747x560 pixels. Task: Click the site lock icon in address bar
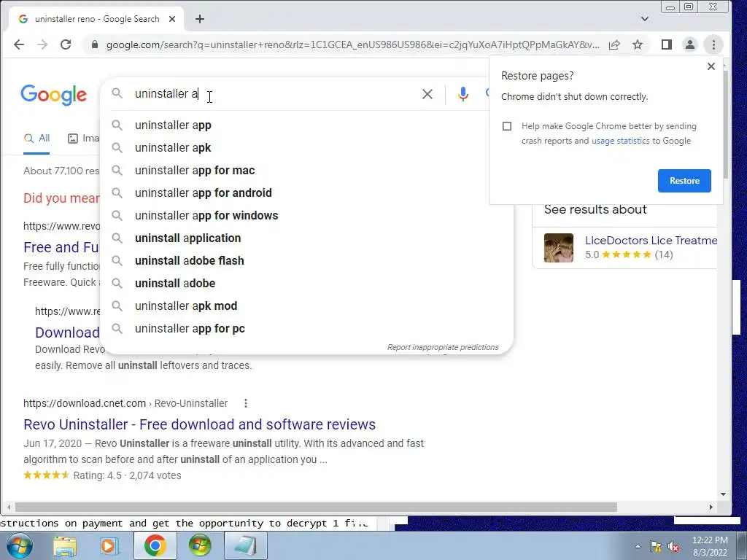coord(95,44)
